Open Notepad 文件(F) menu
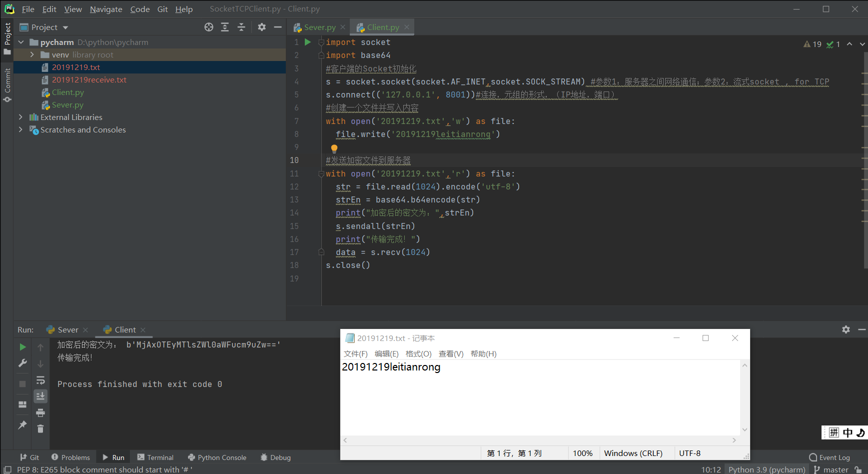Viewport: 868px width, 474px height. tap(356, 353)
